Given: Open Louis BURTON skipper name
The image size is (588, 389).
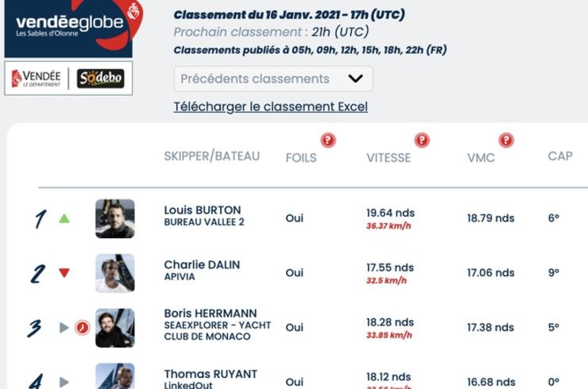Looking at the screenshot, I should click(x=203, y=210).
